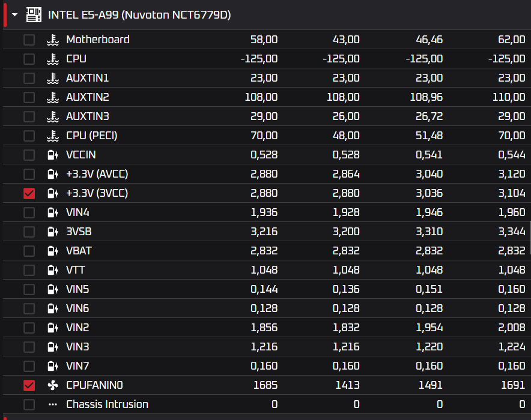Click the three-dots icon beside Chassis Intrusion

click(x=53, y=404)
